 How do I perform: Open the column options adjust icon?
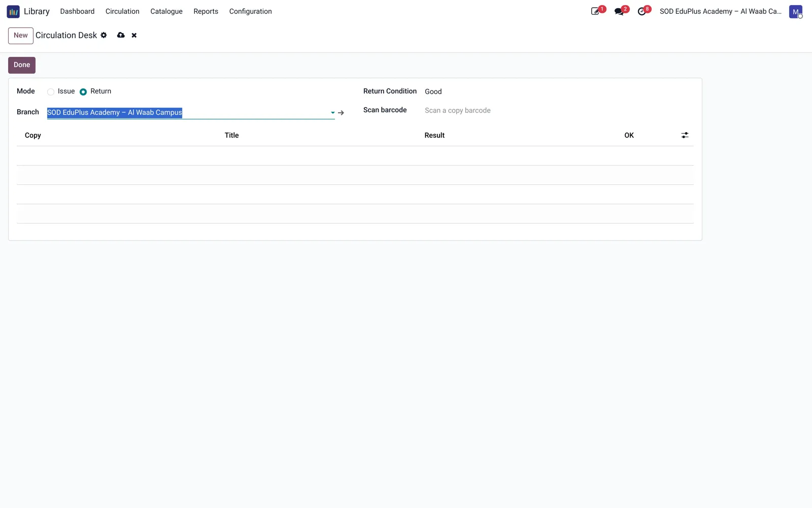point(685,135)
